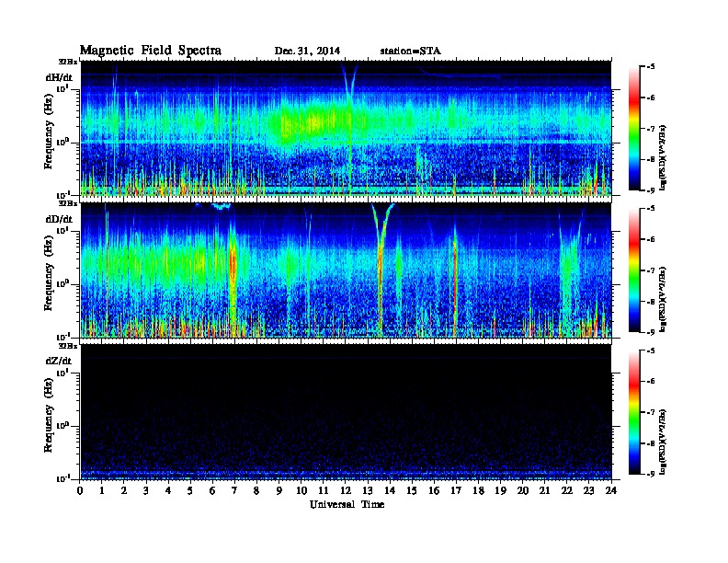Click the "Magnetic Field Spectra" title

(x=151, y=51)
